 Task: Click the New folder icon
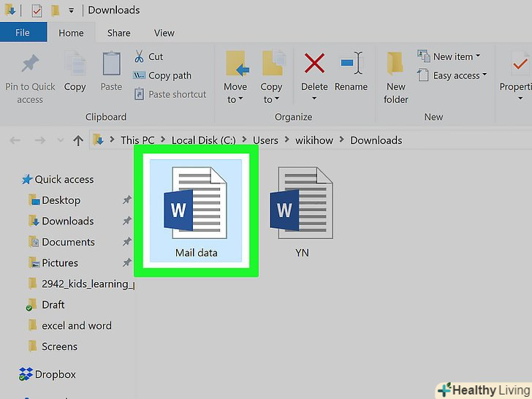[395, 63]
